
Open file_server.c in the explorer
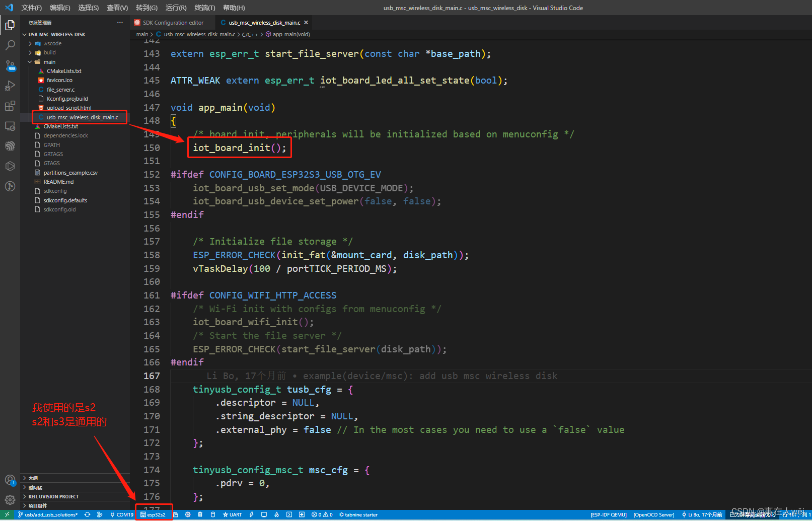click(75, 90)
